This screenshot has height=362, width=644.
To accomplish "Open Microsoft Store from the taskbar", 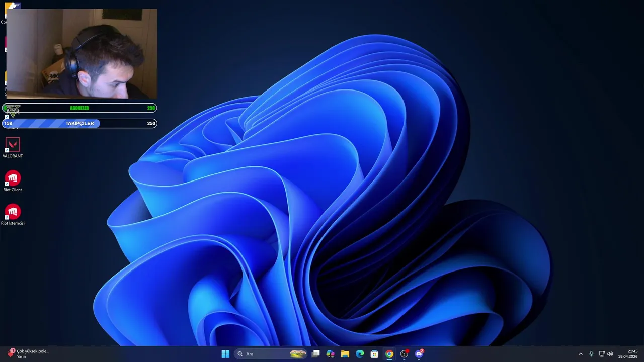I will [374, 354].
